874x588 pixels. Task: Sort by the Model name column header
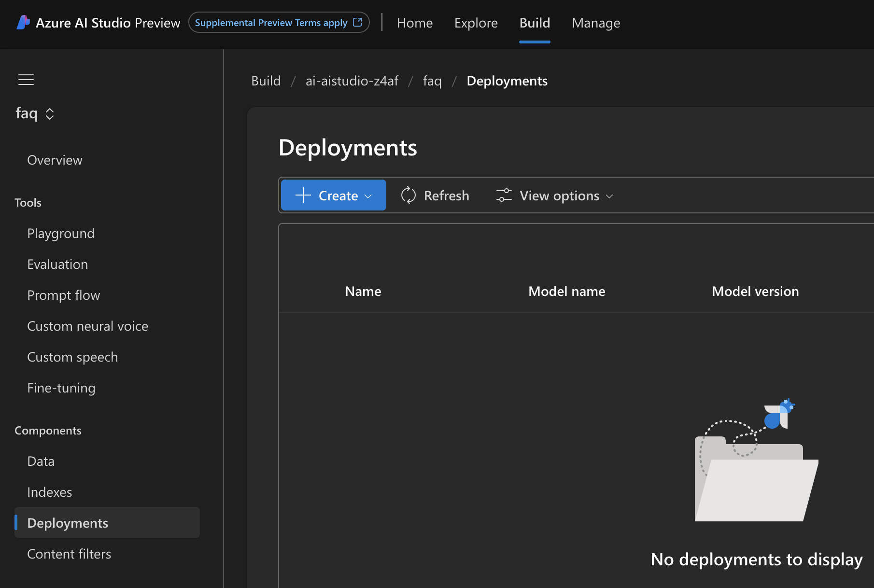pyautogui.click(x=566, y=291)
